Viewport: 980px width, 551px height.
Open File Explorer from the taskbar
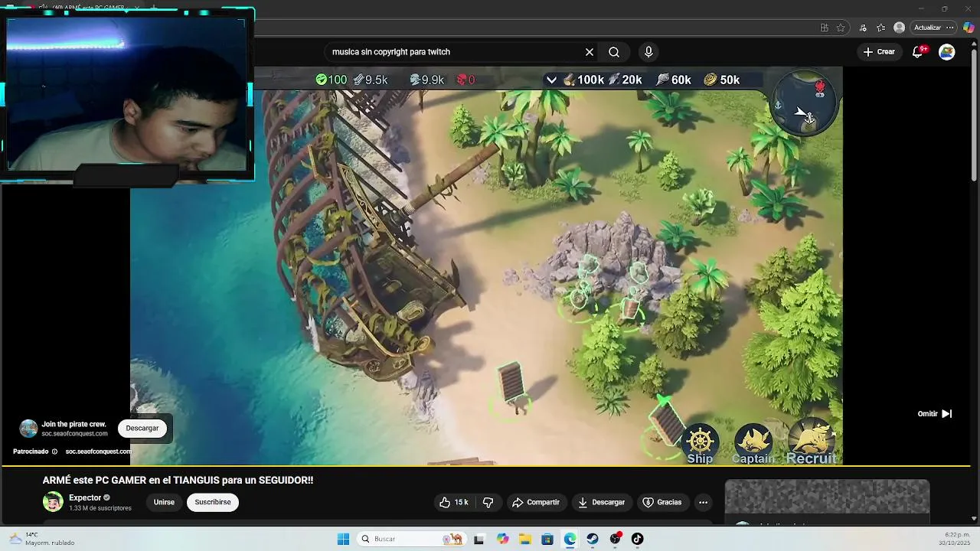(525, 539)
